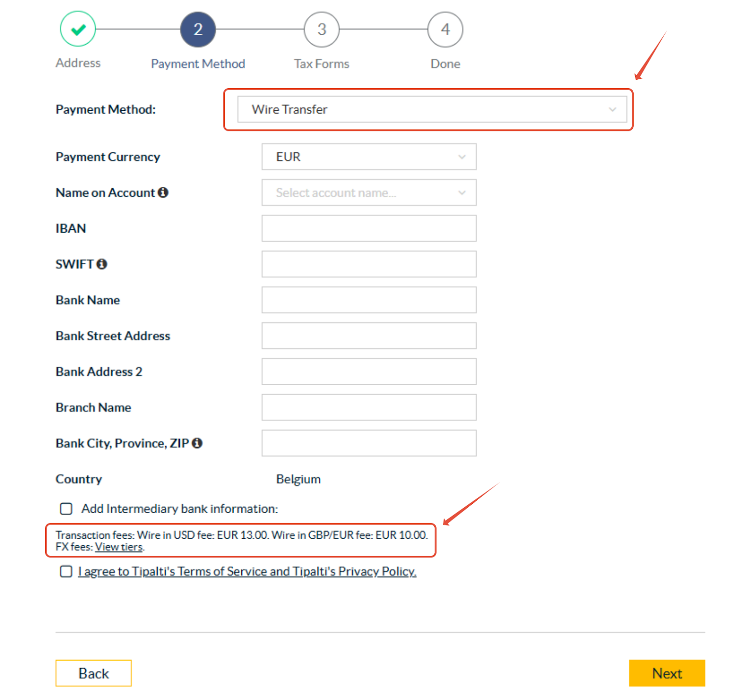Click the Bank Name input field

point(369,300)
